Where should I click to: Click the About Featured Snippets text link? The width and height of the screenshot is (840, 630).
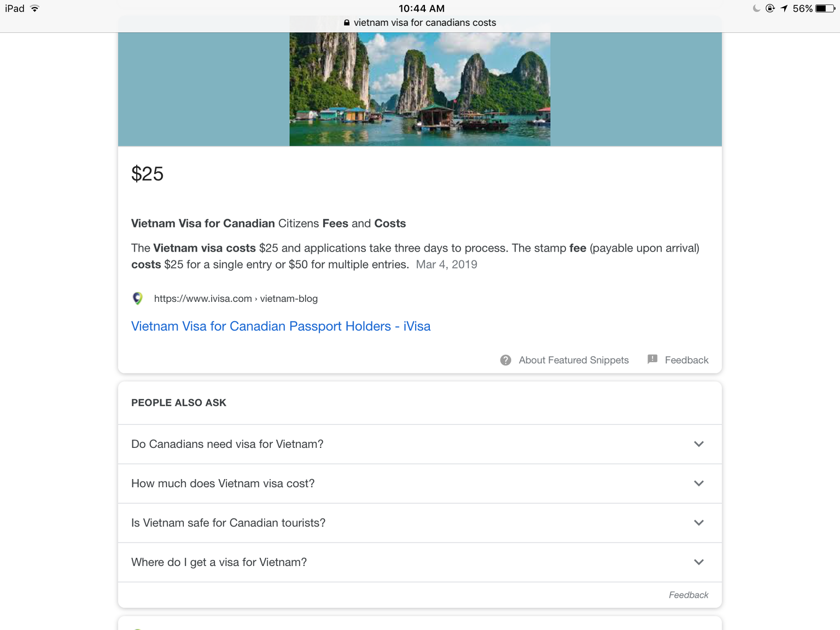pyautogui.click(x=574, y=360)
